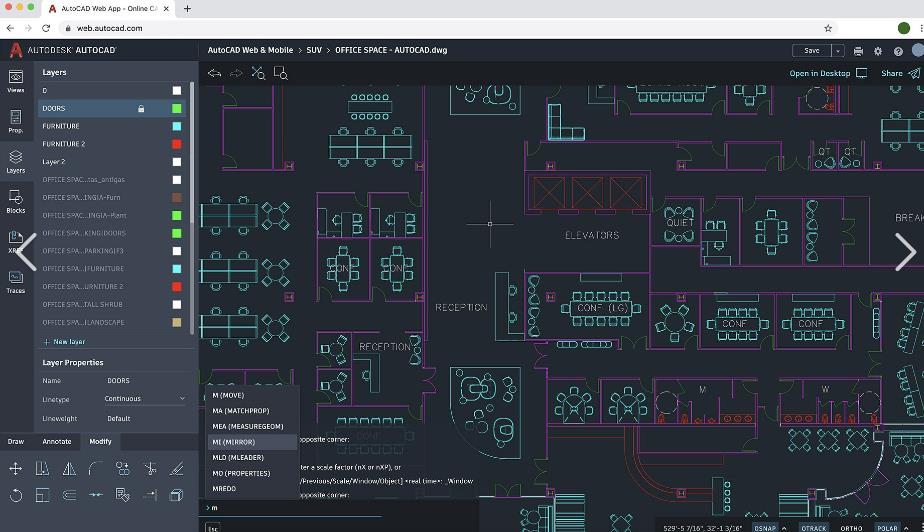924x532 pixels.
Task: Click the Share button
Action: 900,73
